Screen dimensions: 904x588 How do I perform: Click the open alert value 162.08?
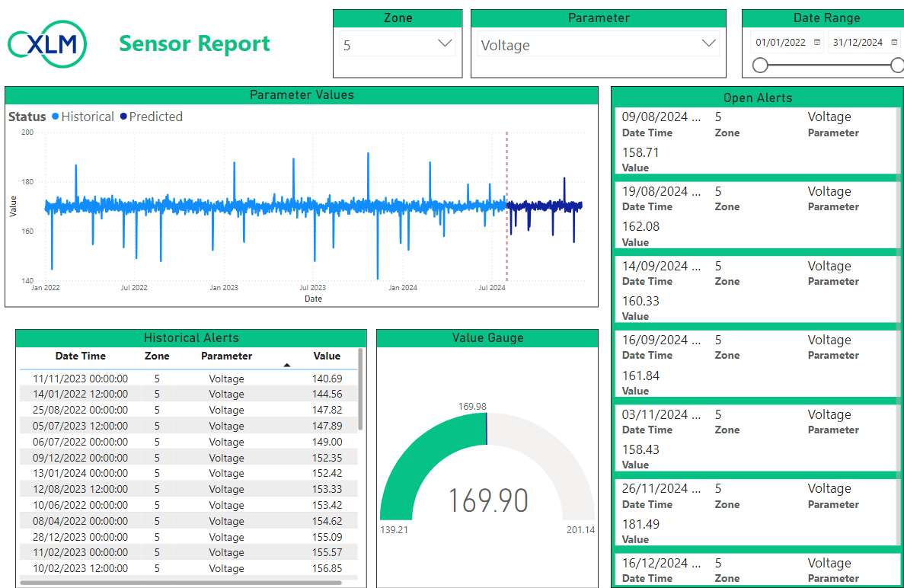pyautogui.click(x=640, y=226)
